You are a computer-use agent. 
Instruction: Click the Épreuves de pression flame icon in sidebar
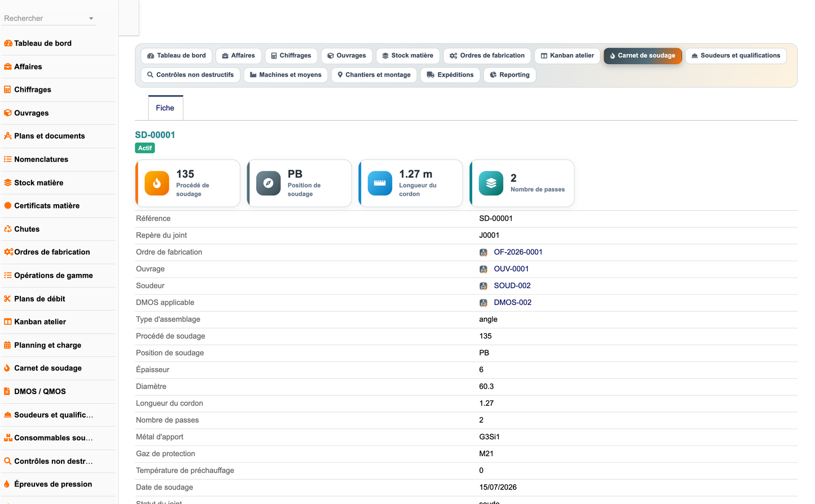click(7, 484)
